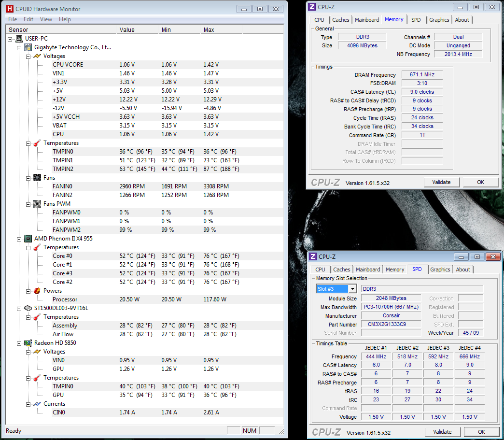Screen dimensions: 504x440
Task: Switch to Caches tab in upper CPU-Z
Action: click(340, 20)
